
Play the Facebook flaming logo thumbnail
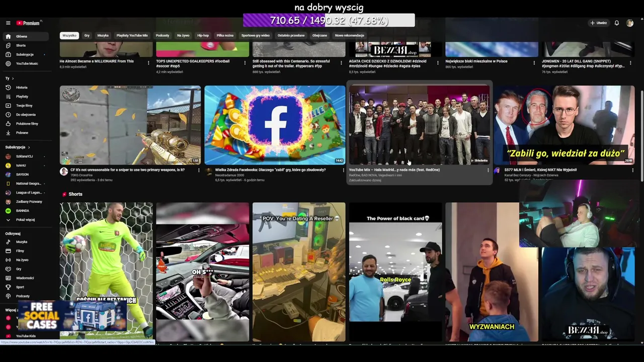point(275,125)
